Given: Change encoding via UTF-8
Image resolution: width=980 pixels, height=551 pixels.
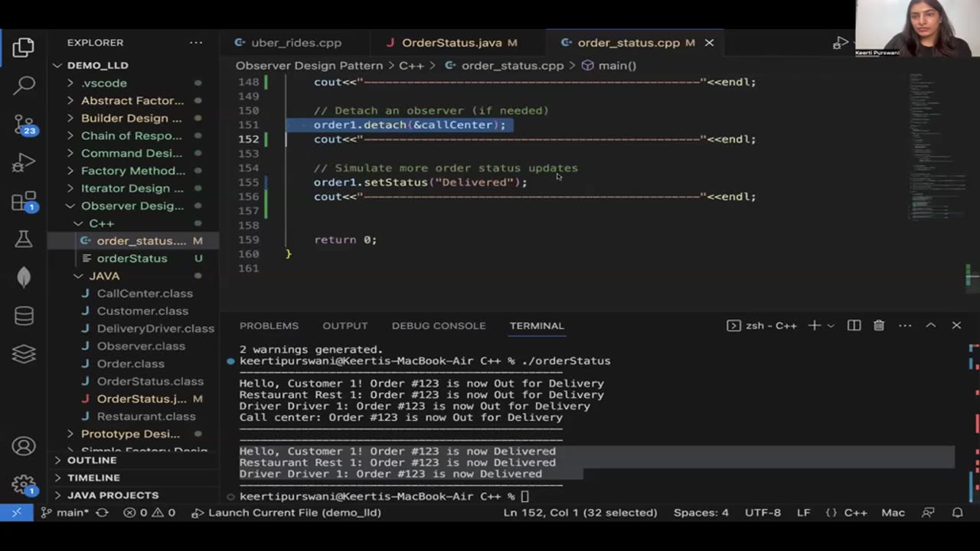Looking at the screenshot, I should coord(763,513).
